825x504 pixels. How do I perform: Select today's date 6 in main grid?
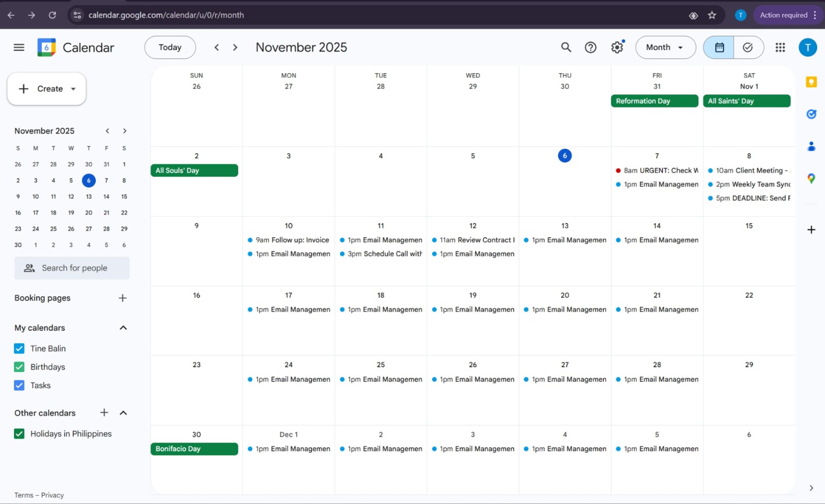coord(565,156)
